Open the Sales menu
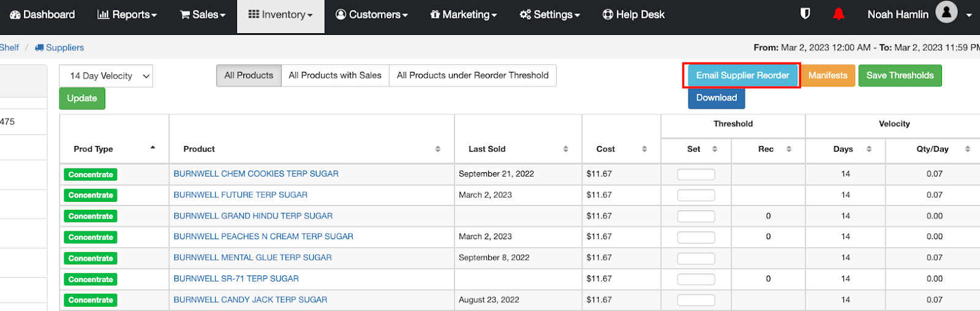Viewport: 980px width, 311px height. tap(203, 14)
